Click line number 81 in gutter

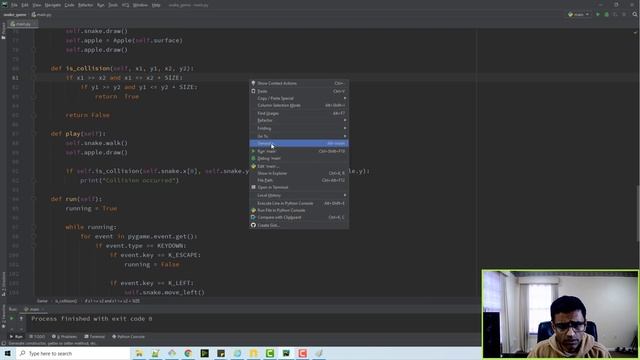[x=15, y=78]
